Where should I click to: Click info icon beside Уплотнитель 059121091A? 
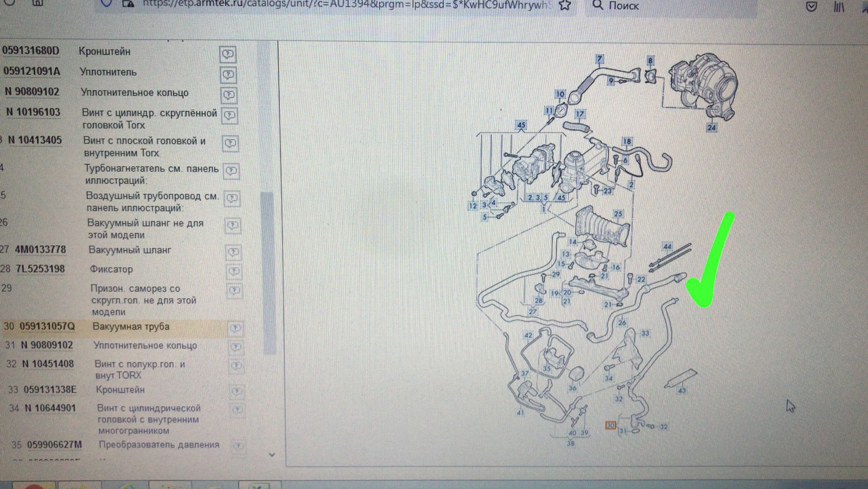pos(228,74)
